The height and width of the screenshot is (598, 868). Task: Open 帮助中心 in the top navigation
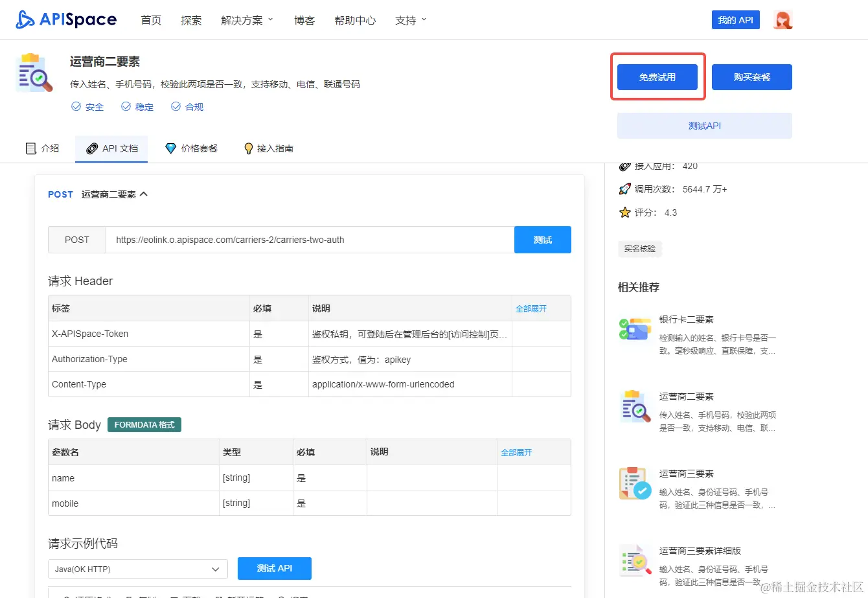[355, 20]
